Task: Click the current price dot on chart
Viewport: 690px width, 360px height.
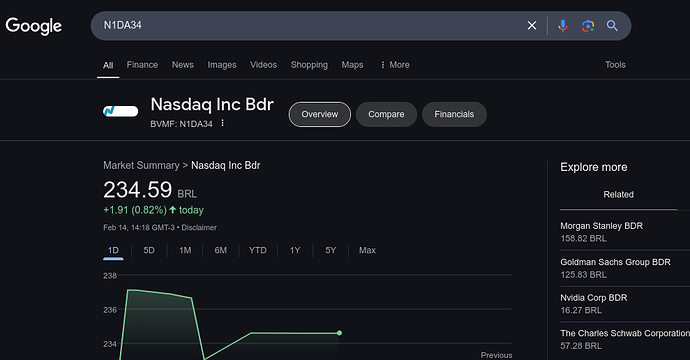Action: click(339, 333)
